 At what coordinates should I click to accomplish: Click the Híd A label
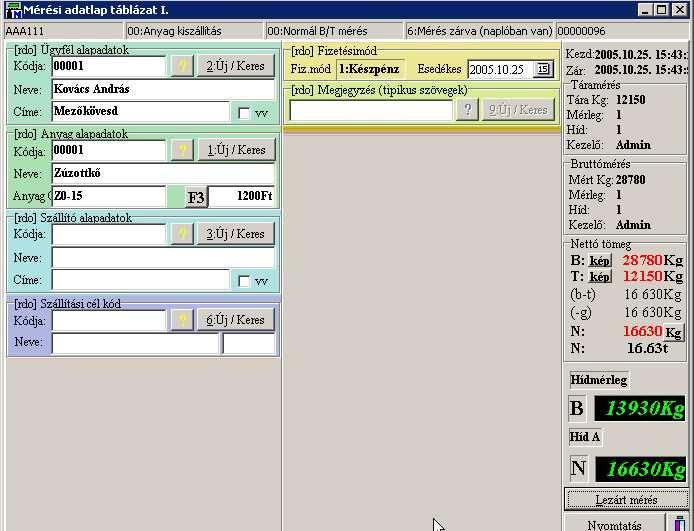(x=585, y=437)
